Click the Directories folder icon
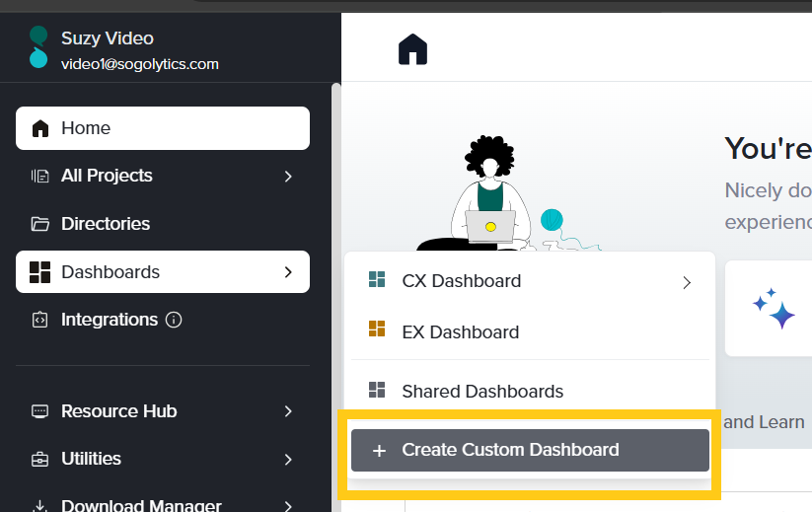Image resolution: width=812 pixels, height=512 pixels. (39, 224)
